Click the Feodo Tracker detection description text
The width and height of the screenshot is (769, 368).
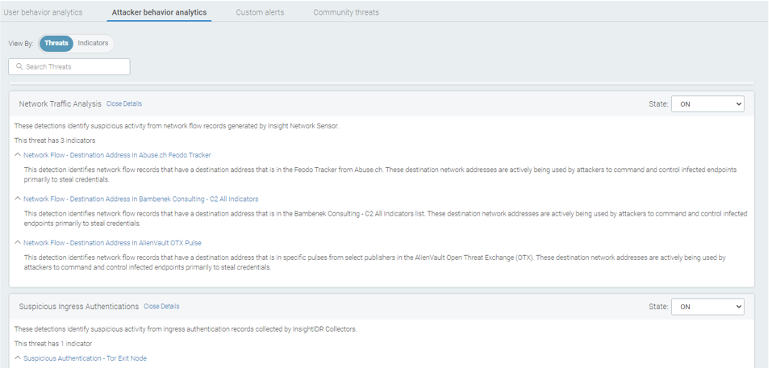tap(380, 174)
